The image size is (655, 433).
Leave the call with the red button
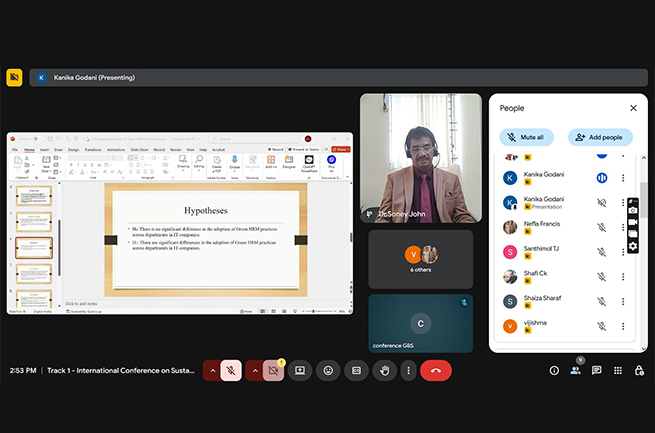435,370
